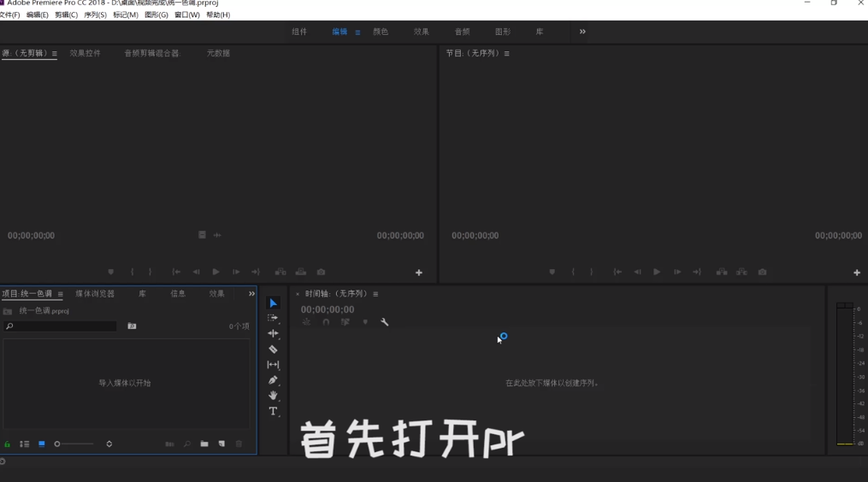Open the 效果控件 tab
Screen dimensions: 868x482
pyautogui.click(x=86, y=53)
